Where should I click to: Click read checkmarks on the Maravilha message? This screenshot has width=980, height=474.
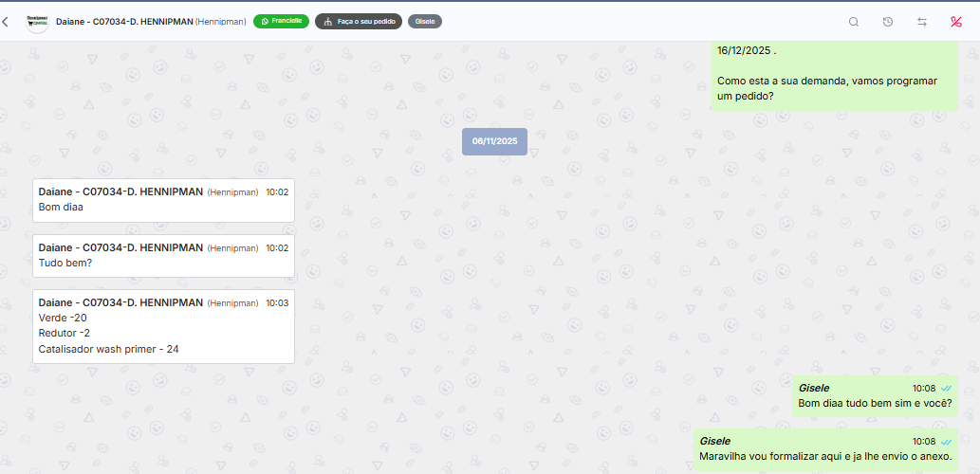click(x=946, y=442)
